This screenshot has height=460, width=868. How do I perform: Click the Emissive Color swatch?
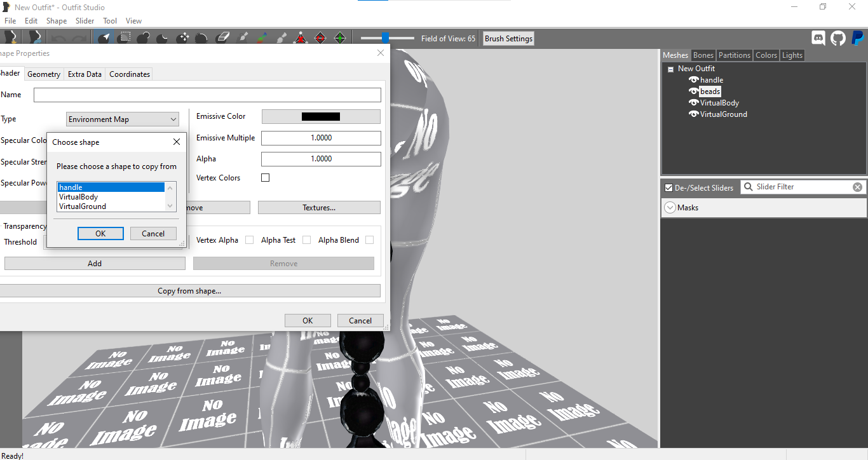pyautogui.click(x=321, y=116)
